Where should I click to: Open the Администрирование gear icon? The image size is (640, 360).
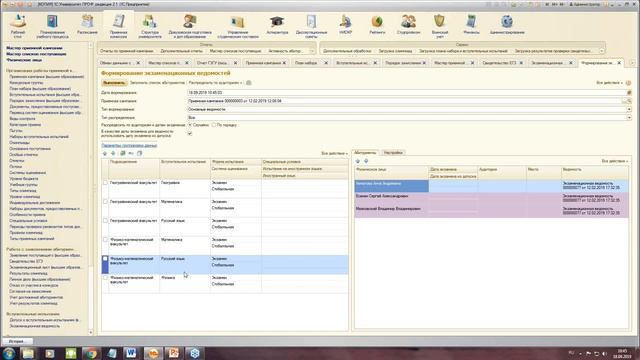[x=507, y=24]
